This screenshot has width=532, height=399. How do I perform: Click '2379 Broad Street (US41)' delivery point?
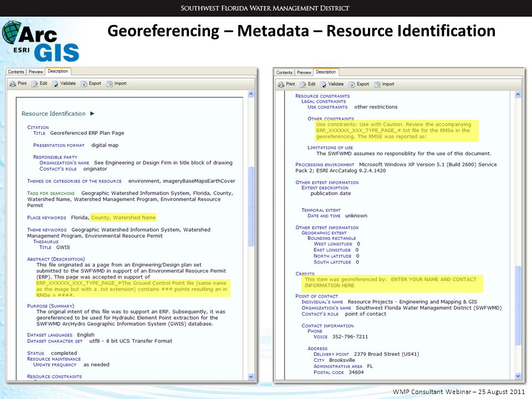[386, 354]
